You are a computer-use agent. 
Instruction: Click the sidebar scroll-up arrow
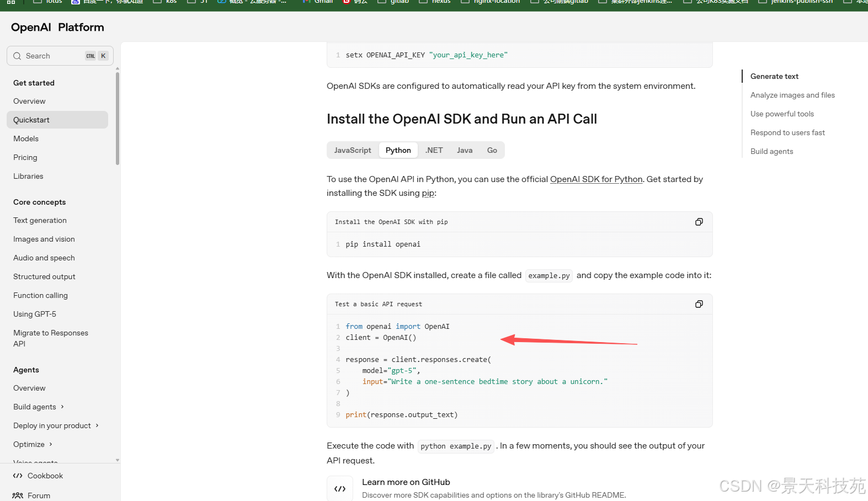pyautogui.click(x=118, y=68)
